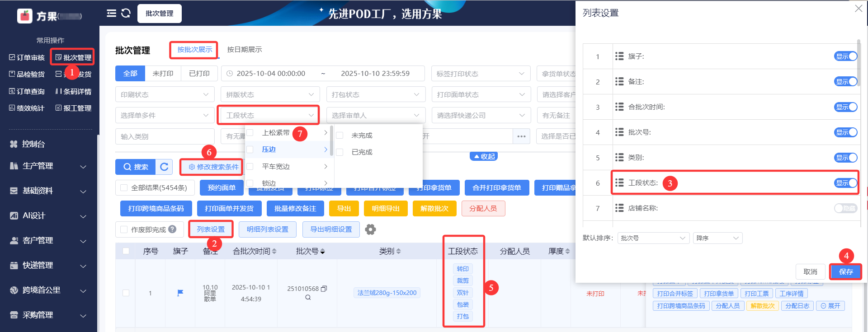
Task: Toggle the 工段状态 column display switch
Action: (x=845, y=183)
